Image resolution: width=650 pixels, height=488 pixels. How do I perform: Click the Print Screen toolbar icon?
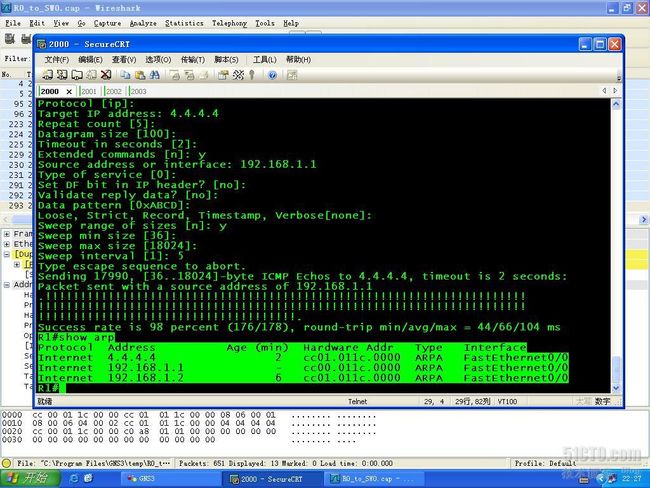pos(175,75)
